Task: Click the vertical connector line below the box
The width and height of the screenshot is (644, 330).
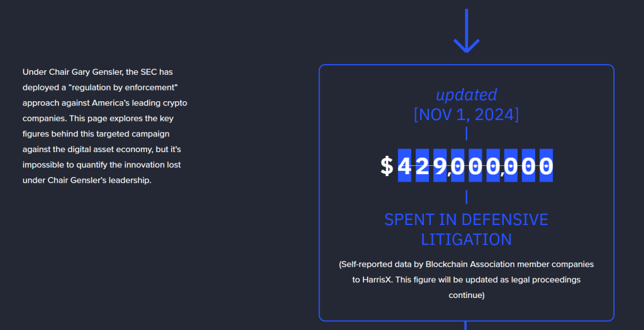Action: coord(466,326)
